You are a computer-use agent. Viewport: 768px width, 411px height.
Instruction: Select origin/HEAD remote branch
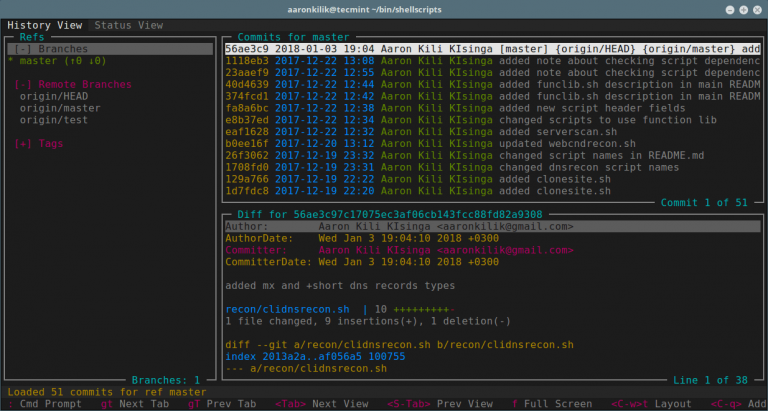point(53,96)
